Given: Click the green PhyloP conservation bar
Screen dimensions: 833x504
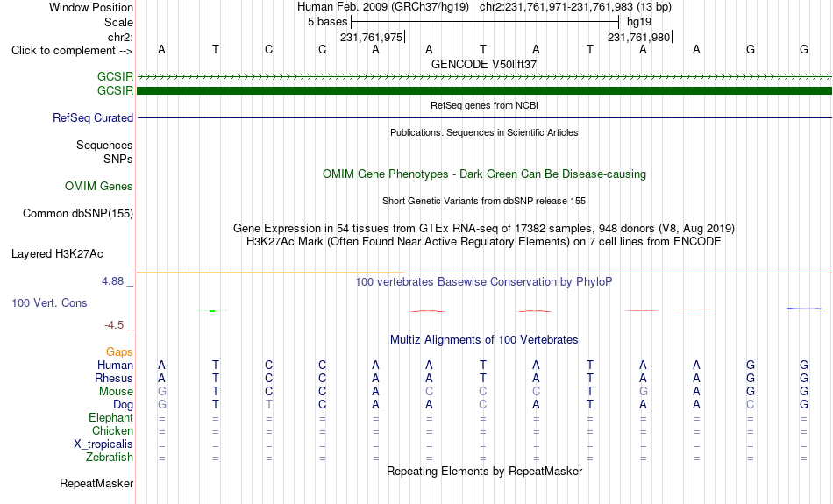Looking at the screenshot, I should 212,310.
